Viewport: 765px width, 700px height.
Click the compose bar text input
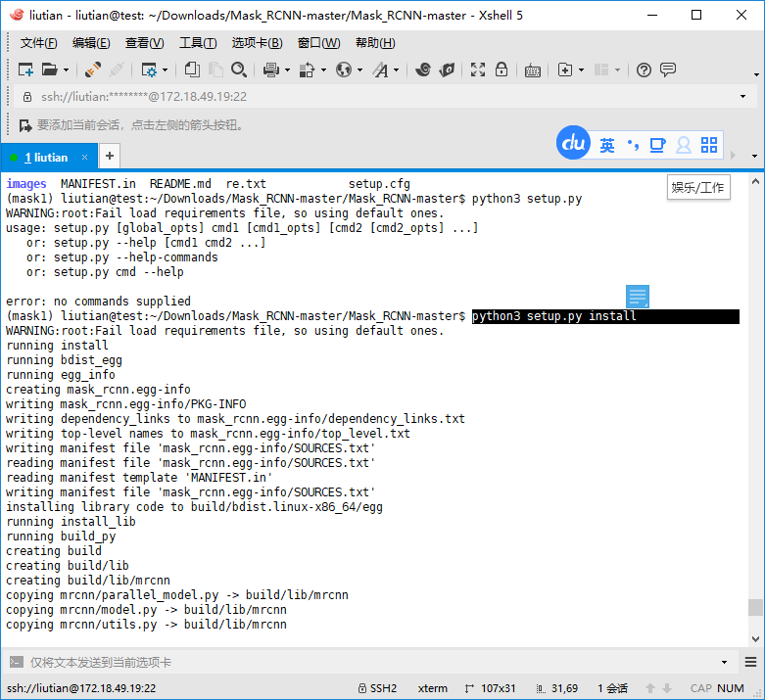coord(371,663)
